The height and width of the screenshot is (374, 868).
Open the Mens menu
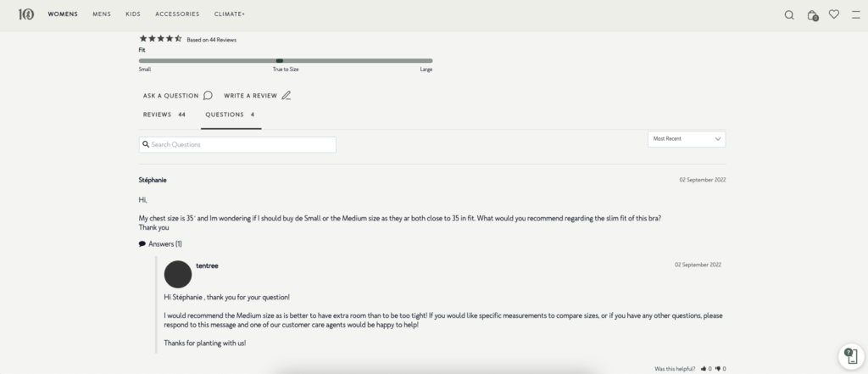[102, 14]
